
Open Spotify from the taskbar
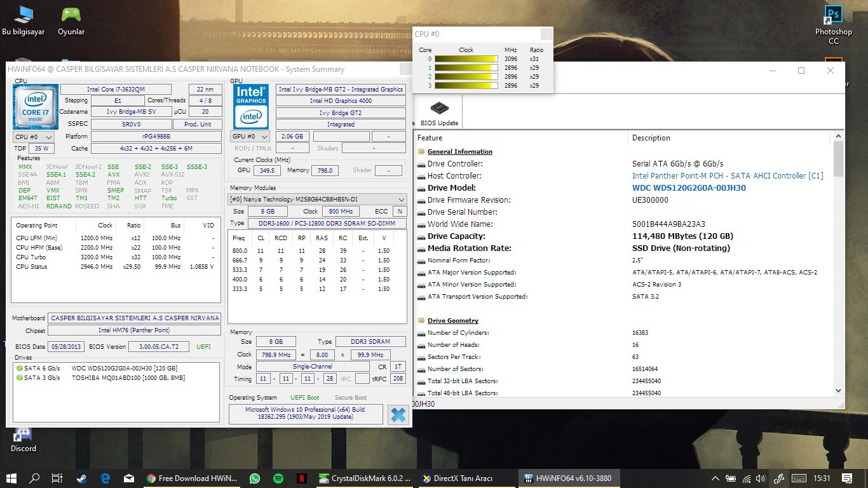[278, 478]
